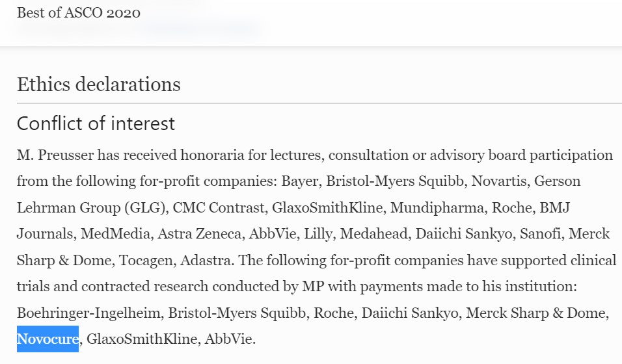Click the word Tocagen
Image resolution: width=622 pixels, height=364 pixels.
pyautogui.click(x=142, y=261)
